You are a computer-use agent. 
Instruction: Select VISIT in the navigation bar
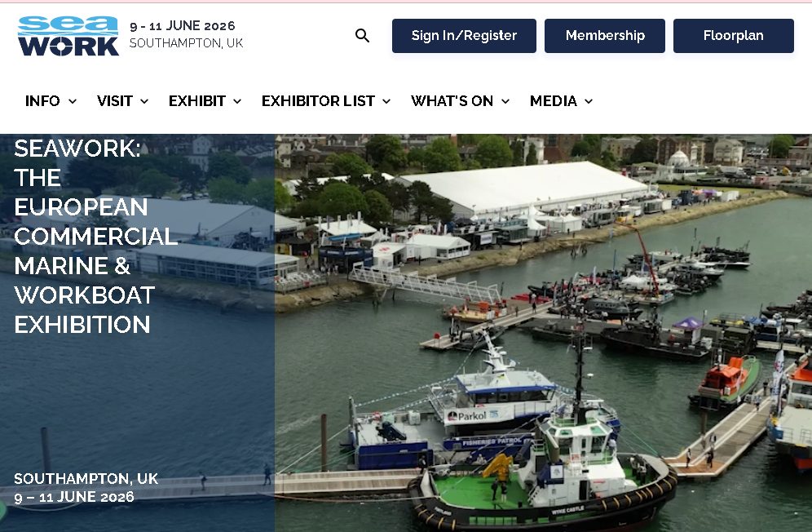114,101
